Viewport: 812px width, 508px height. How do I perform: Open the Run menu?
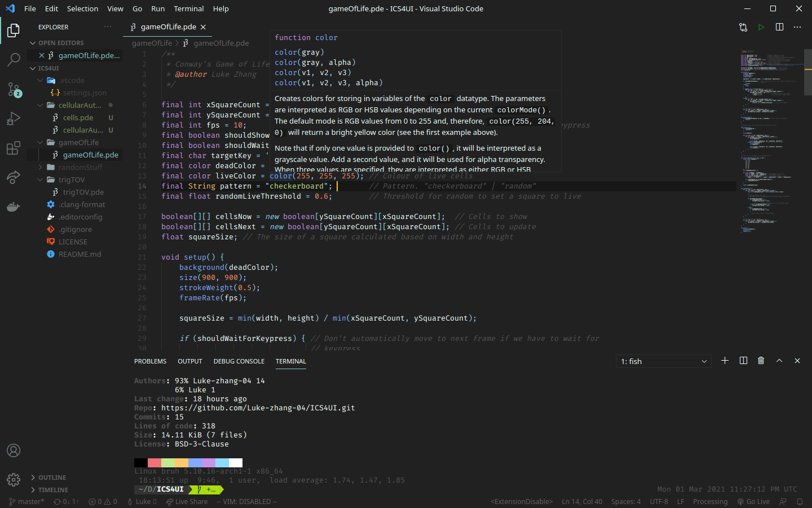click(x=158, y=8)
